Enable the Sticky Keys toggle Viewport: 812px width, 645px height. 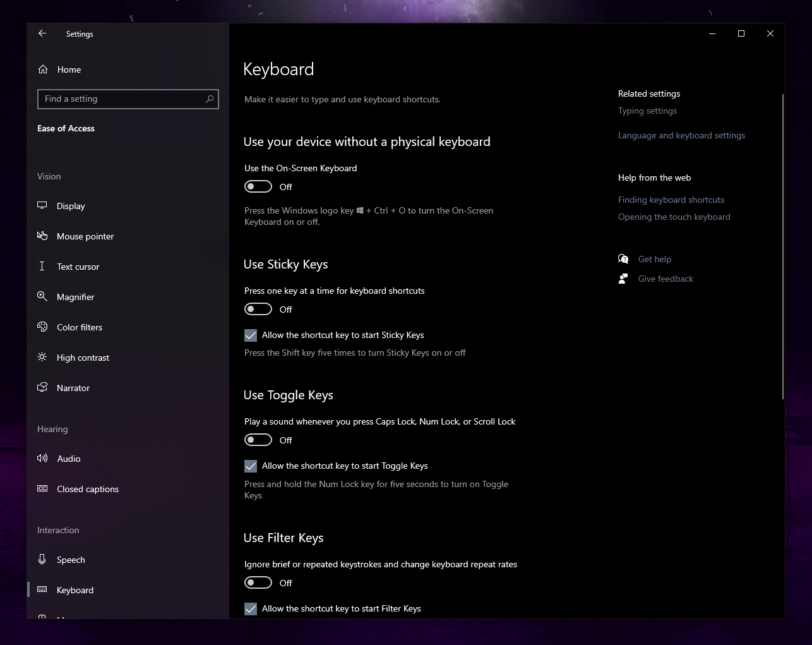tap(258, 309)
